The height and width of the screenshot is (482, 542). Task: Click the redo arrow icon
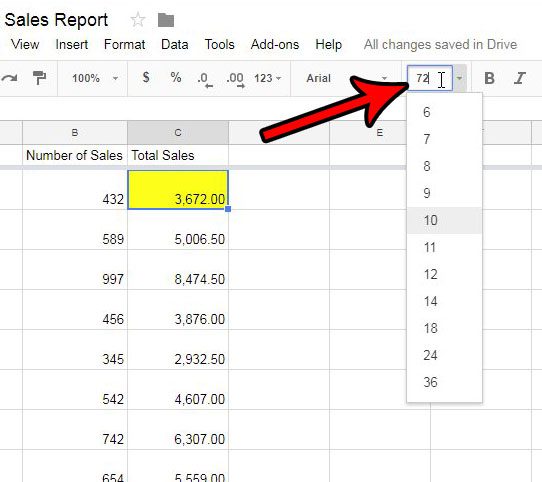[9, 78]
